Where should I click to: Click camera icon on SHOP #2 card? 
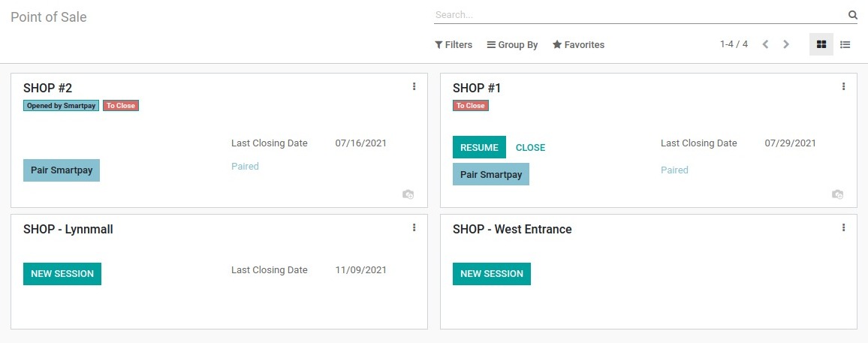point(408,194)
